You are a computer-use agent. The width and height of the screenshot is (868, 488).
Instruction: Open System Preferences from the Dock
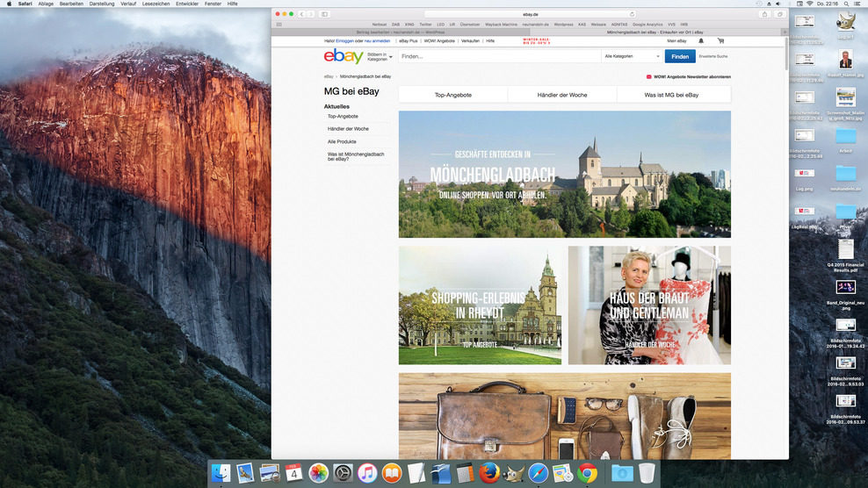[343, 474]
